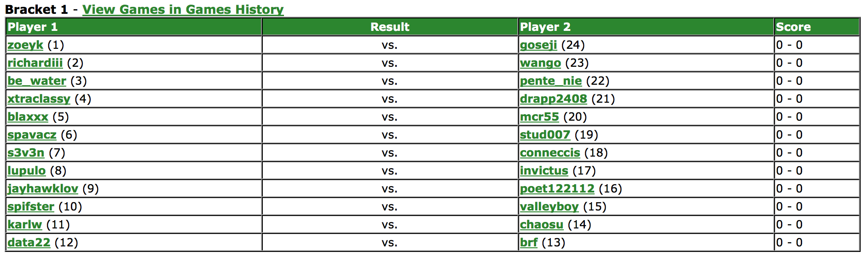Screen dimensions: 868x257
Task: View spavacz player page
Action: click(32, 135)
